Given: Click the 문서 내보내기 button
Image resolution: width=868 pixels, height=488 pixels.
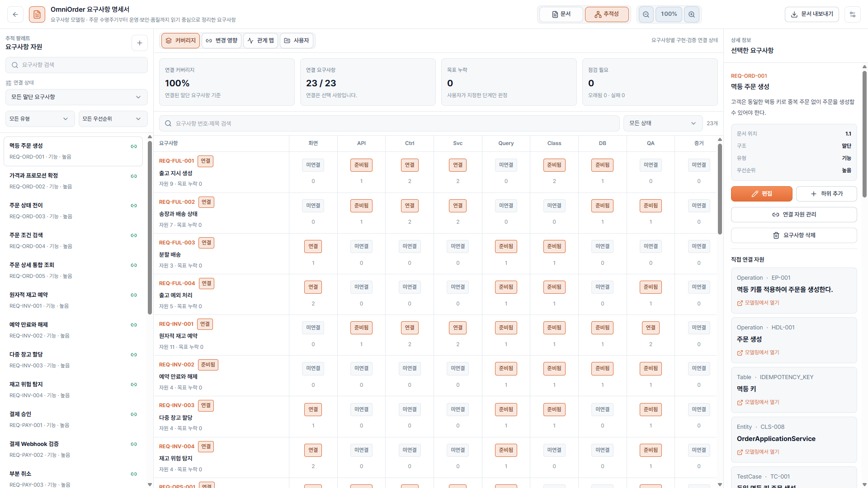Looking at the screenshot, I should click(812, 14).
